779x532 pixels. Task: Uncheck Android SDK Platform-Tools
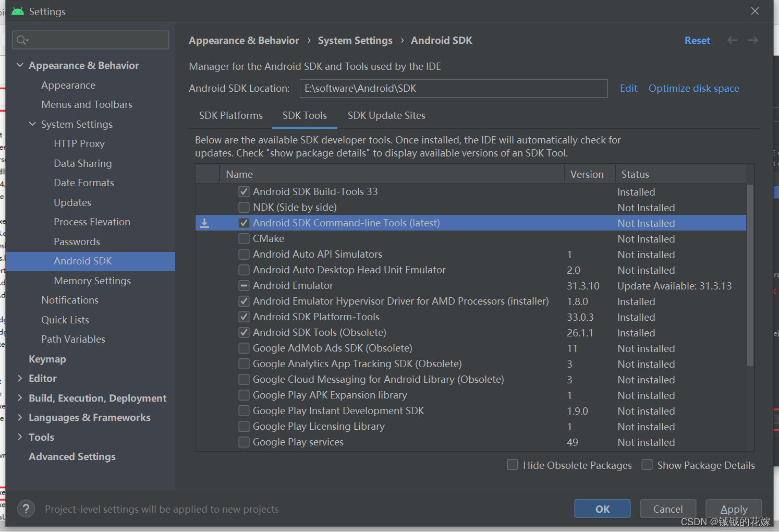tap(244, 317)
